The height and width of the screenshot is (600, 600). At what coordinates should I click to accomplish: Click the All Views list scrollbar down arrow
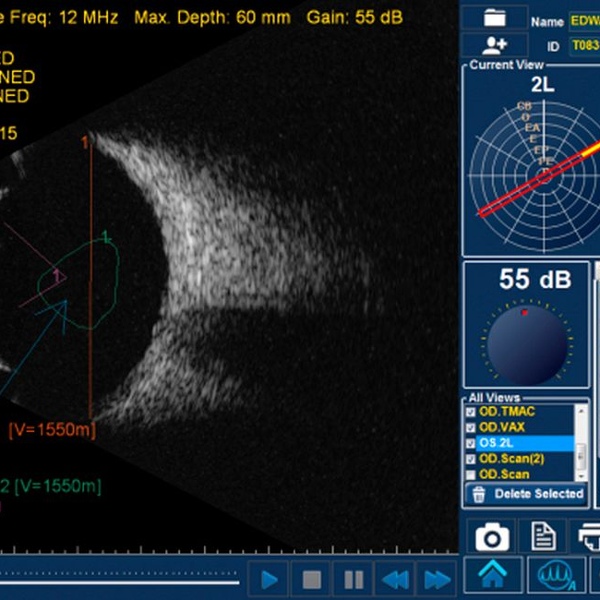click(581, 476)
